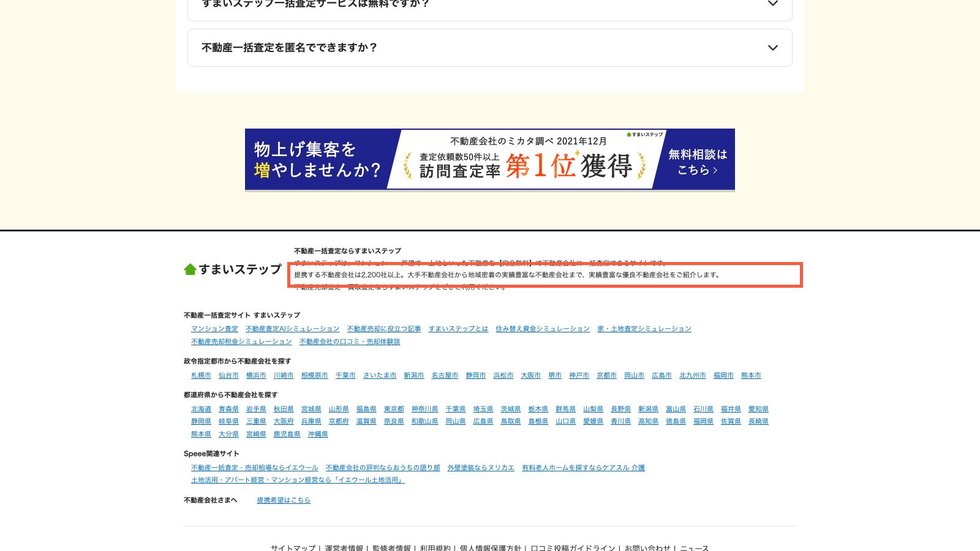Open 有料老人ホームを探すならケアスル 介護 link
This screenshot has height=551, width=980.
[583, 468]
